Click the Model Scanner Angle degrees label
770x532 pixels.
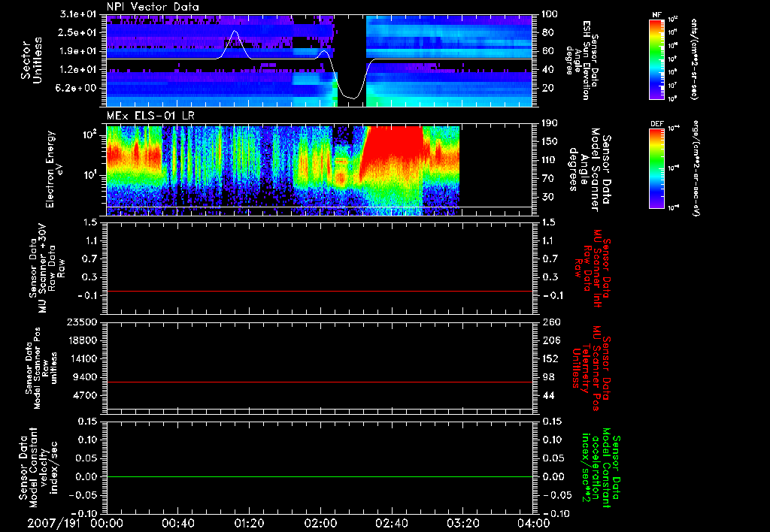point(589,170)
